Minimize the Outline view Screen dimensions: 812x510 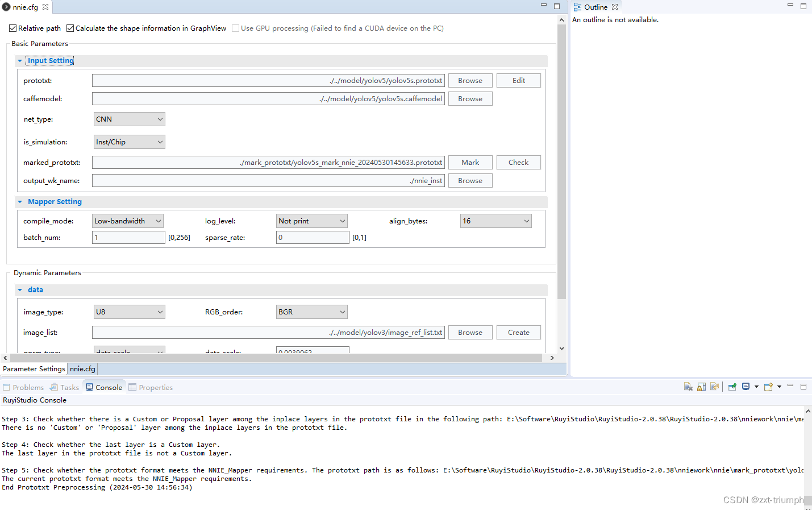tap(790, 6)
